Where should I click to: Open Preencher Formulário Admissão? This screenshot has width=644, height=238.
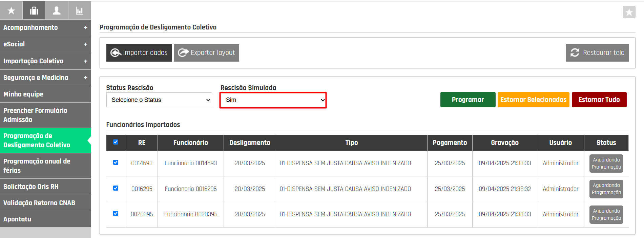coord(45,115)
